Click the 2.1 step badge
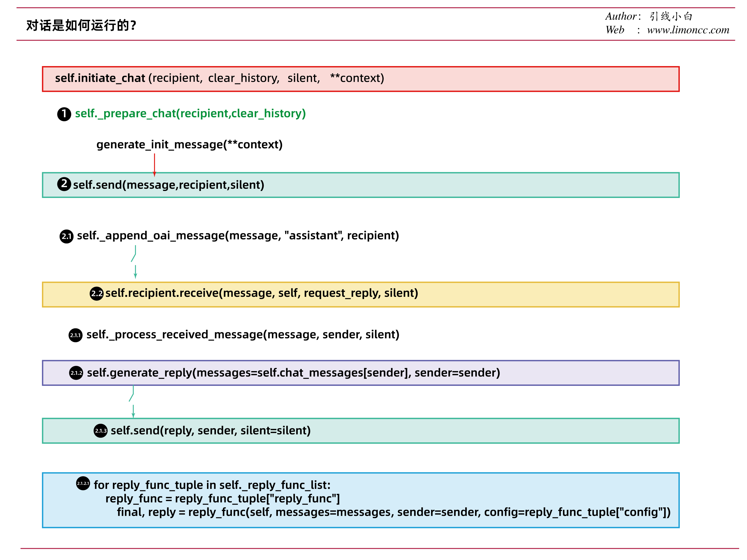 pyautogui.click(x=67, y=236)
